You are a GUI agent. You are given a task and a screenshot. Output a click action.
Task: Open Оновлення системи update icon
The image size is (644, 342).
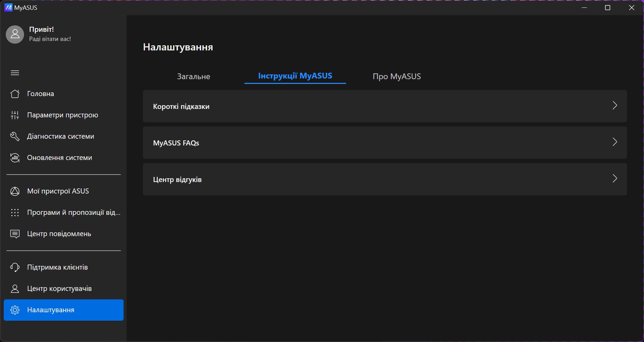(15, 158)
